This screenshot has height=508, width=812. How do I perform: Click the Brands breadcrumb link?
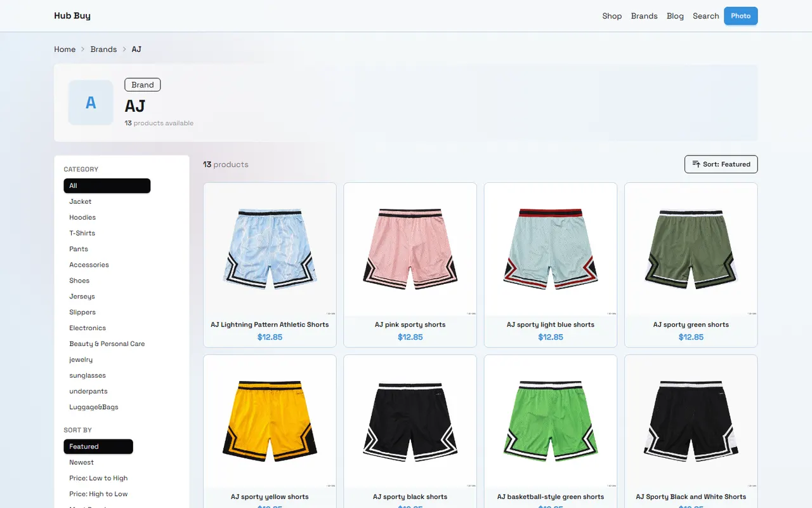[x=103, y=49]
